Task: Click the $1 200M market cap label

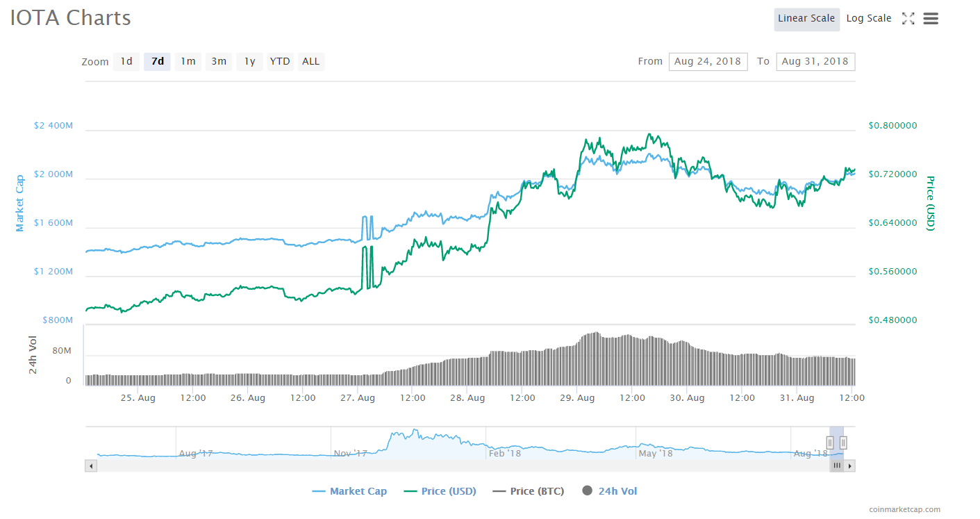Action: [x=53, y=272]
